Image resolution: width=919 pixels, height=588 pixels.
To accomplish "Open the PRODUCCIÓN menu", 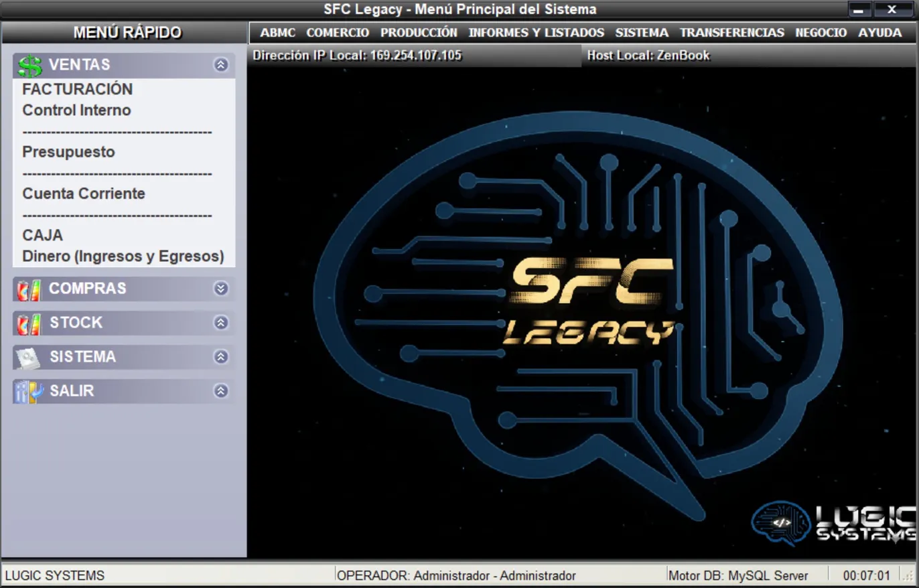I will coord(419,32).
